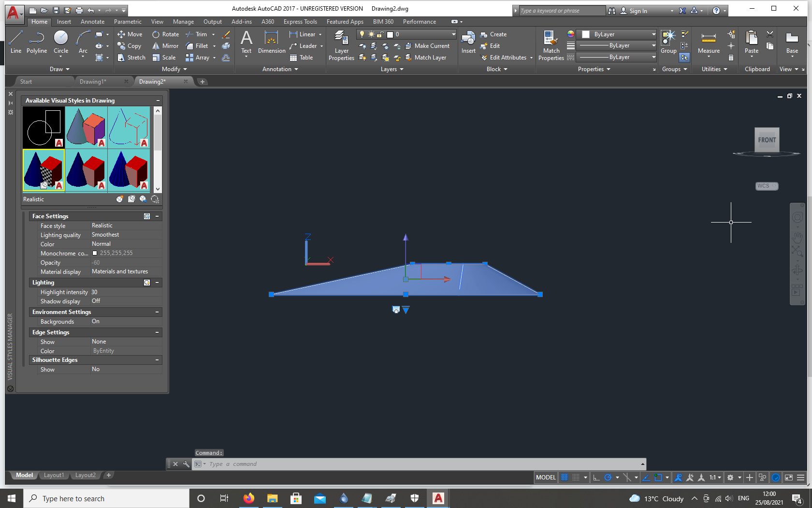The image size is (812, 508).
Task: Collapse the Face Settings section
Action: point(157,216)
